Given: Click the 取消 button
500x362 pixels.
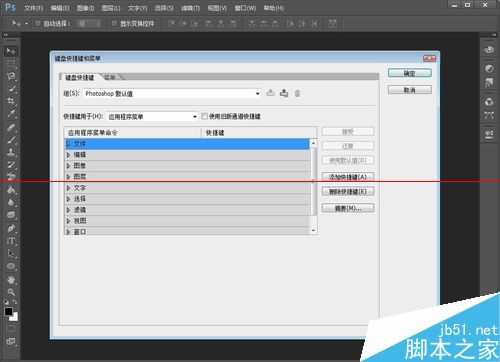Looking at the screenshot, I should [x=410, y=90].
